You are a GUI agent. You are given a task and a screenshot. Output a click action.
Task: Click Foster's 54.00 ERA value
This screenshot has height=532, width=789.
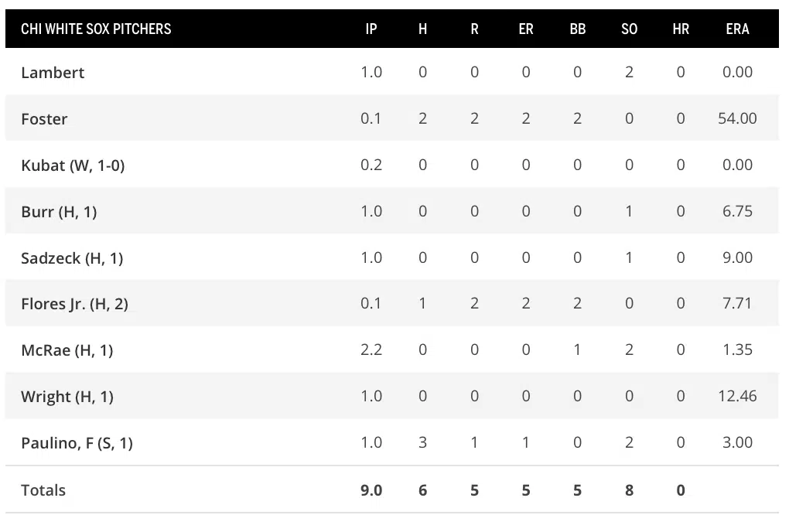tap(737, 119)
